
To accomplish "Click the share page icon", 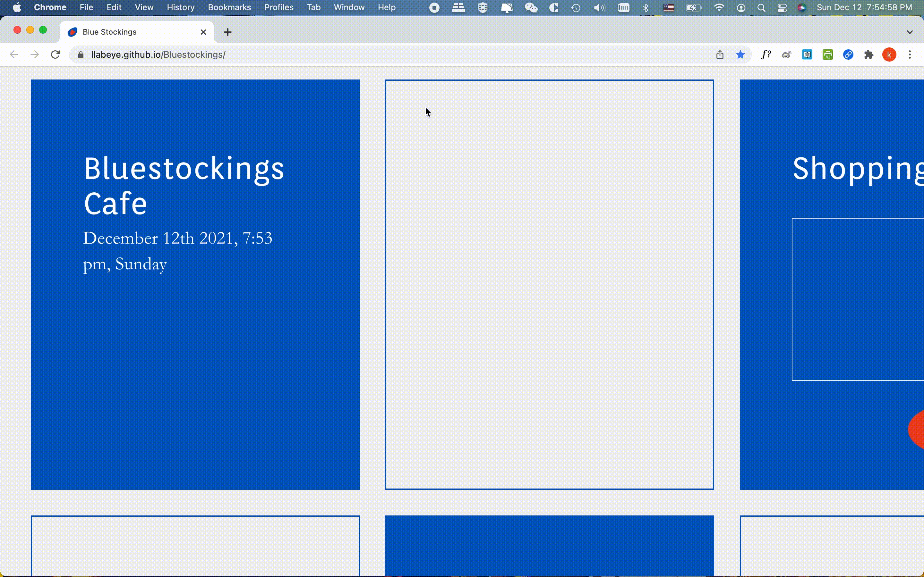I will (720, 54).
